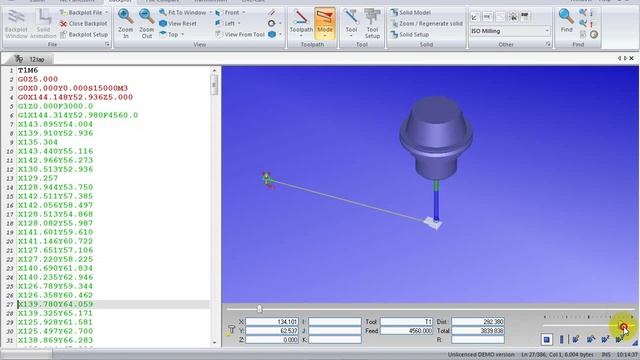Image resolution: width=640 pixels, height=360 pixels.
Task: Click the pause simulation button
Action: (562, 339)
